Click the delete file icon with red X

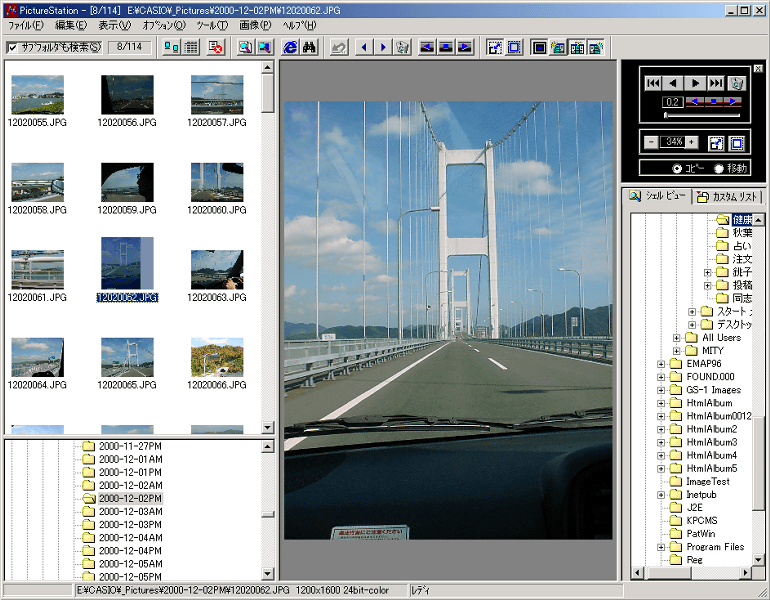216,47
